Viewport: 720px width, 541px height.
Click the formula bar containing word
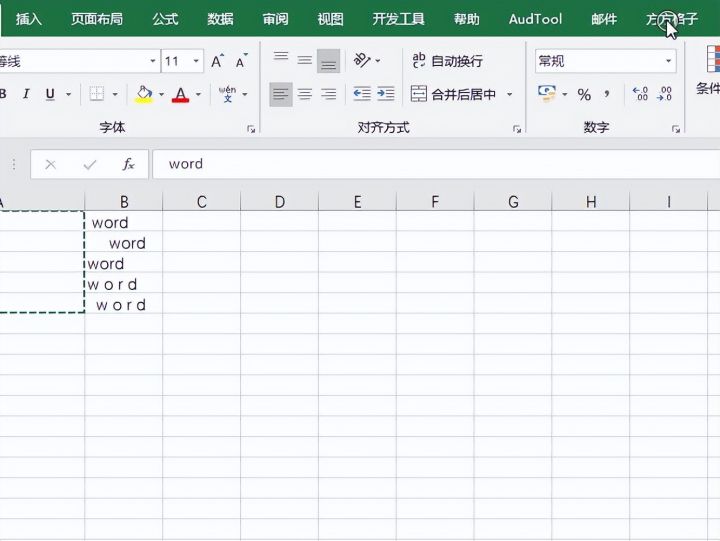[x=436, y=164]
